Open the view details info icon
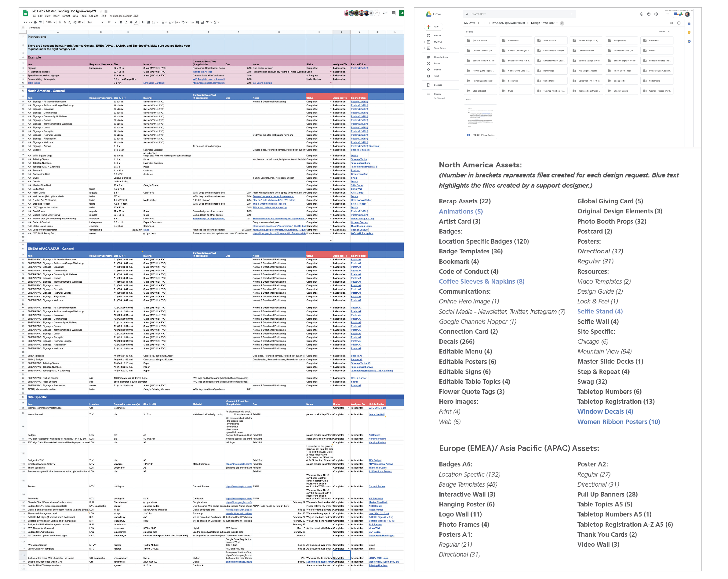Viewport: 728px width, 579px height. pyautogui.click(x=679, y=23)
